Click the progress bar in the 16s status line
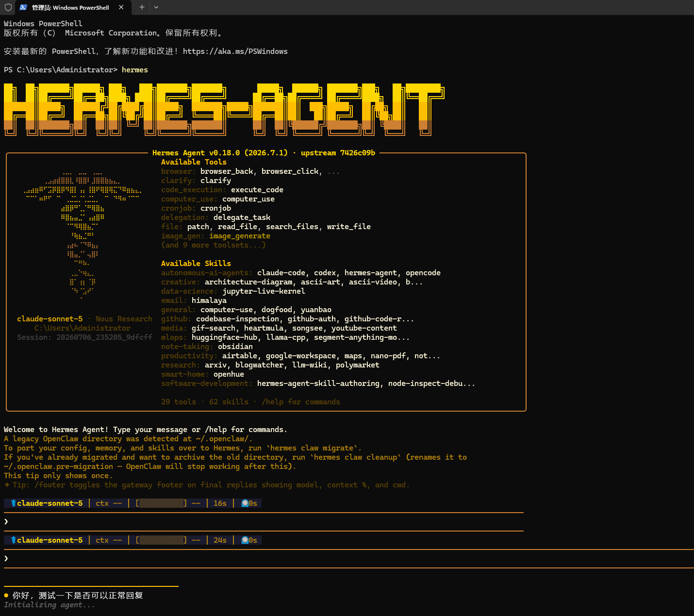The height and width of the screenshot is (616, 694). [162, 503]
